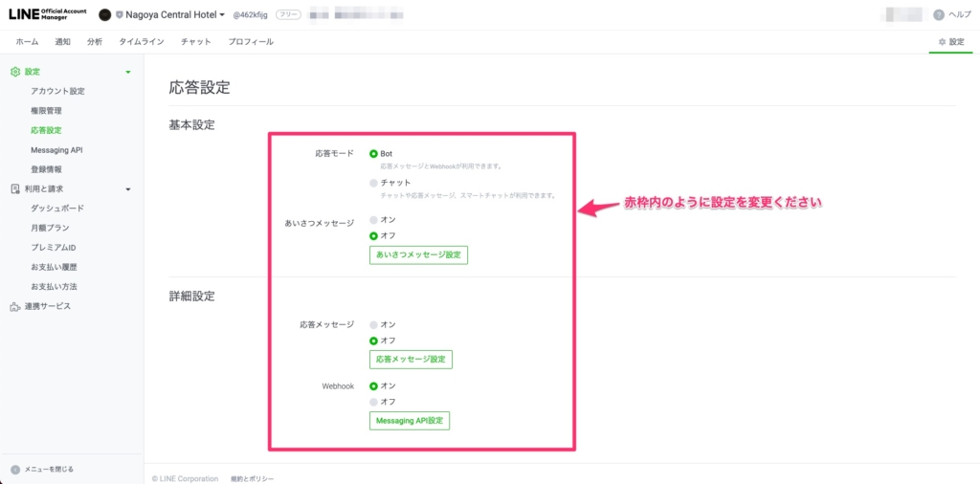
Task: Collapse the 設定 sidebar section arrow
Action: click(128, 73)
